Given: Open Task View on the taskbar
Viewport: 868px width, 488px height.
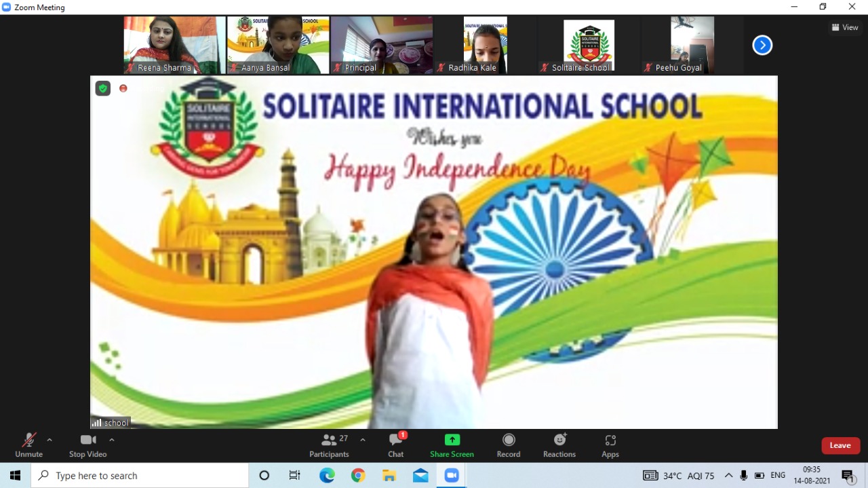Looking at the screenshot, I should (295, 476).
